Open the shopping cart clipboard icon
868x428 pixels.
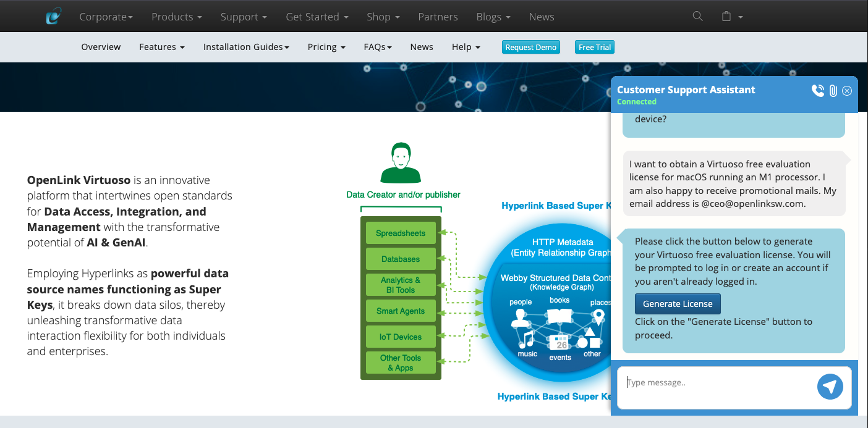tap(727, 17)
